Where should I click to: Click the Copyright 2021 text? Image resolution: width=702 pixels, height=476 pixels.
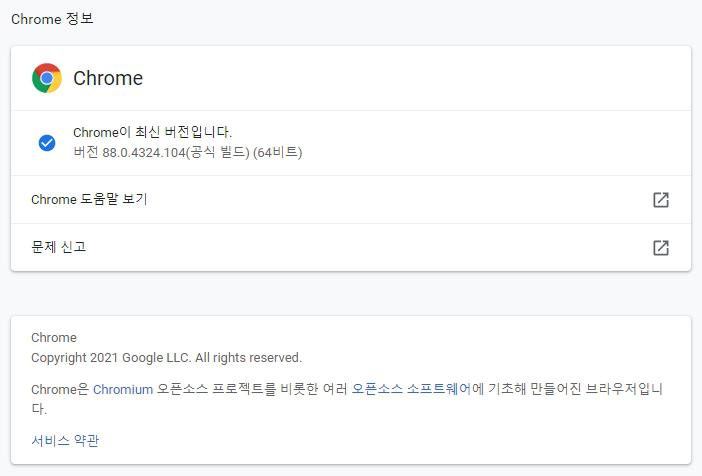[x=75, y=358]
